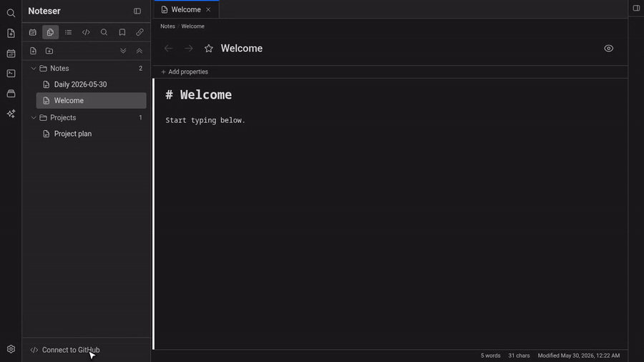
Task: Open bookmarks tab in sidebar
Action: click(x=122, y=32)
